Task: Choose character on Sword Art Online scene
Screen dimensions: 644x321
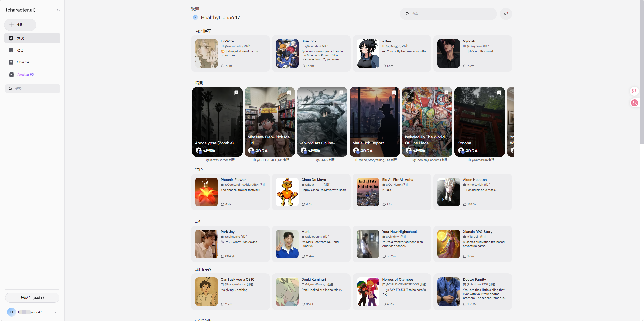Action: click(x=310, y=150)
